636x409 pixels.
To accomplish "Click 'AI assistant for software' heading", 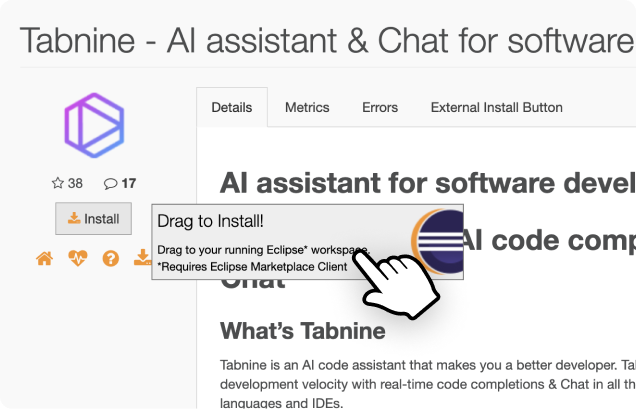I will coord(426,184).
